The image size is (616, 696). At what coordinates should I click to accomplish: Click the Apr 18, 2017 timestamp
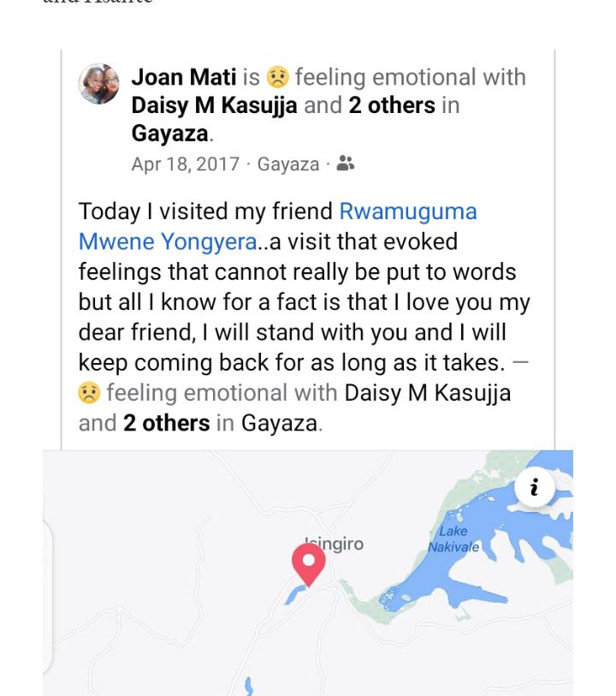(x=186, y=164)
